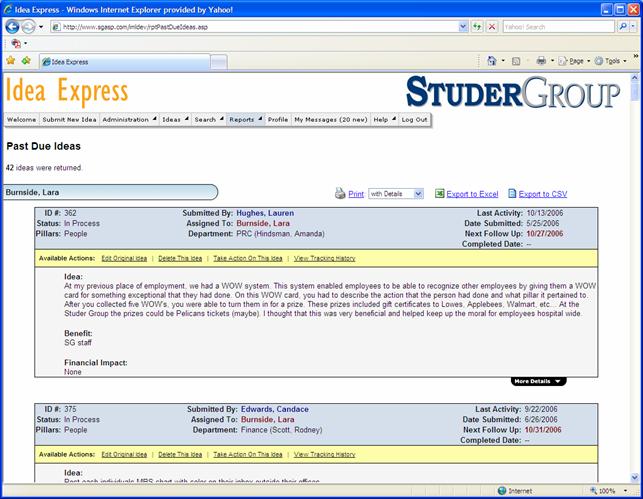The height and width of the screenshot is (499, 643).
Task: Click the browser Back arrow button
Action: [12, 27]
